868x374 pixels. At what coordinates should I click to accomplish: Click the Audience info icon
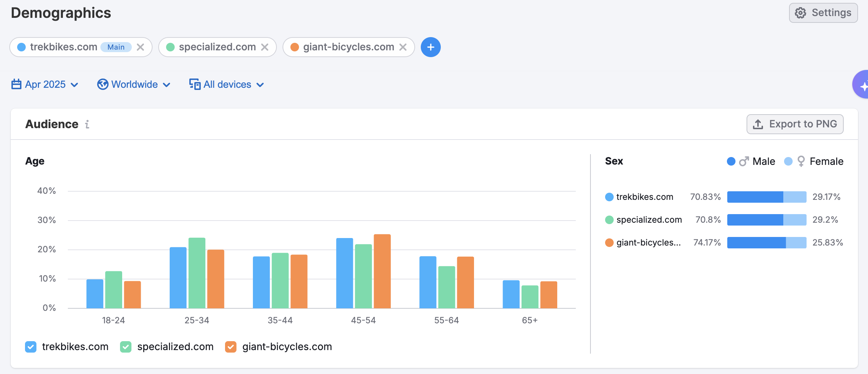tap(87, 124)
